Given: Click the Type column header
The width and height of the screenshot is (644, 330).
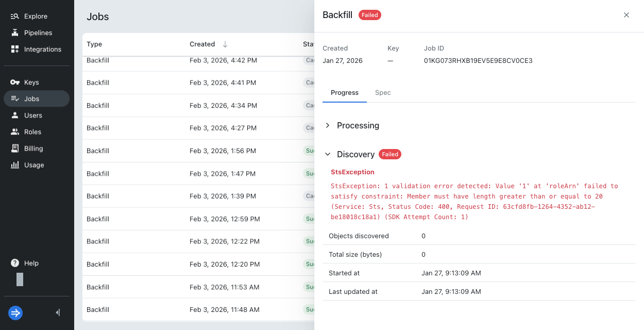Looking at the screenshot, I should [x=94, y=44].
